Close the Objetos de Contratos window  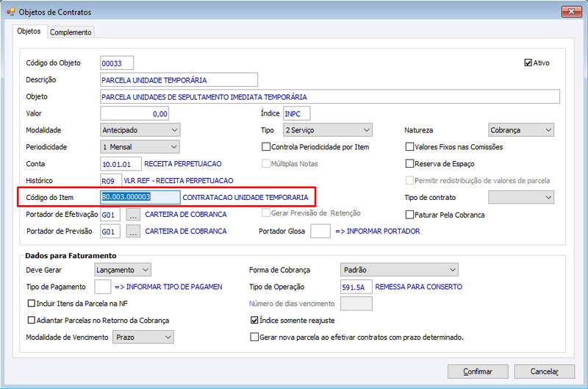(571, 12)
